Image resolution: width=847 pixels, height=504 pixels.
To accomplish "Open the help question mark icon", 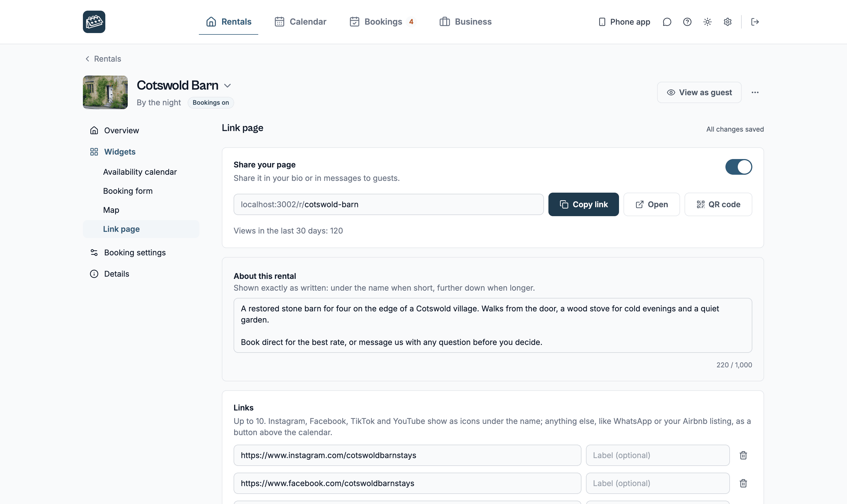I will tap(687, 22).
